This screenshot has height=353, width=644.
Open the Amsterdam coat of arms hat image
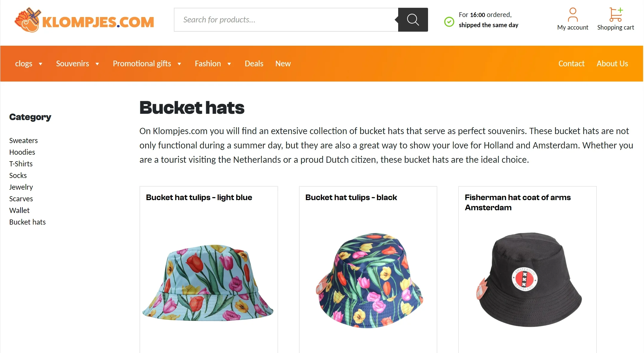coord(528,280)
